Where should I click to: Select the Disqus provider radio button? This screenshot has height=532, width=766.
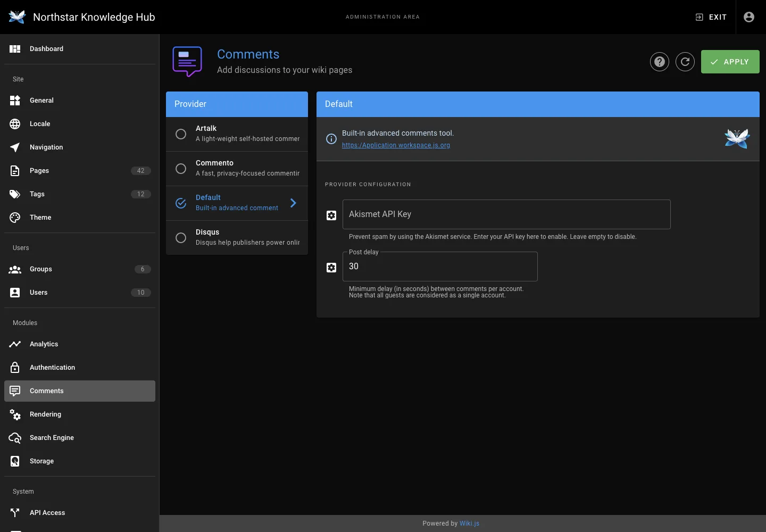coord(181,238)
